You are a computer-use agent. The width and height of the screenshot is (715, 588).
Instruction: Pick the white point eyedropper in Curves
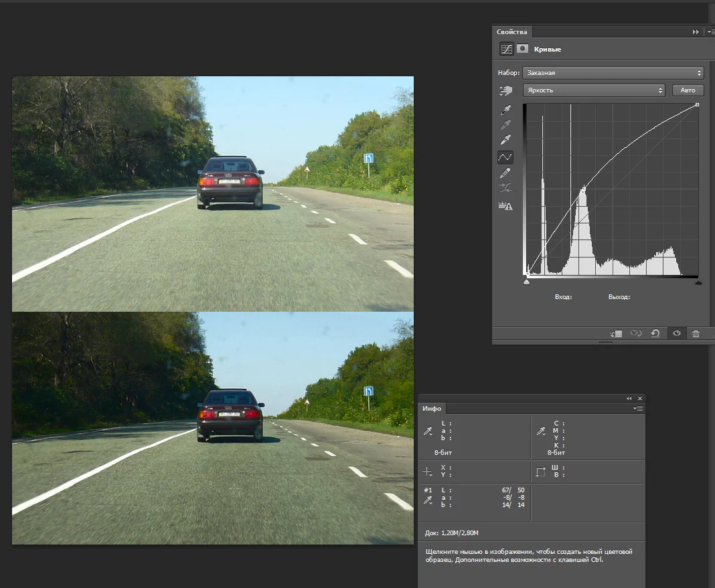pos(505,140)
